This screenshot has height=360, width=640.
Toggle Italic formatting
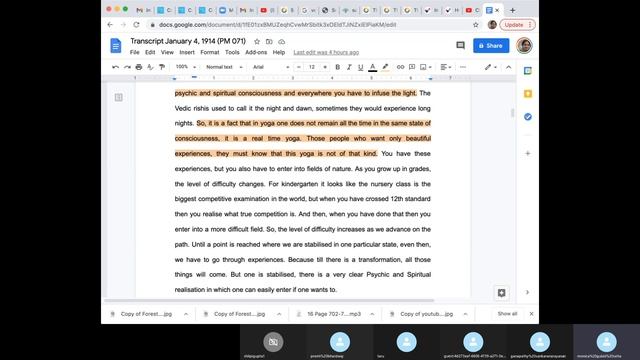click(349, 67)
